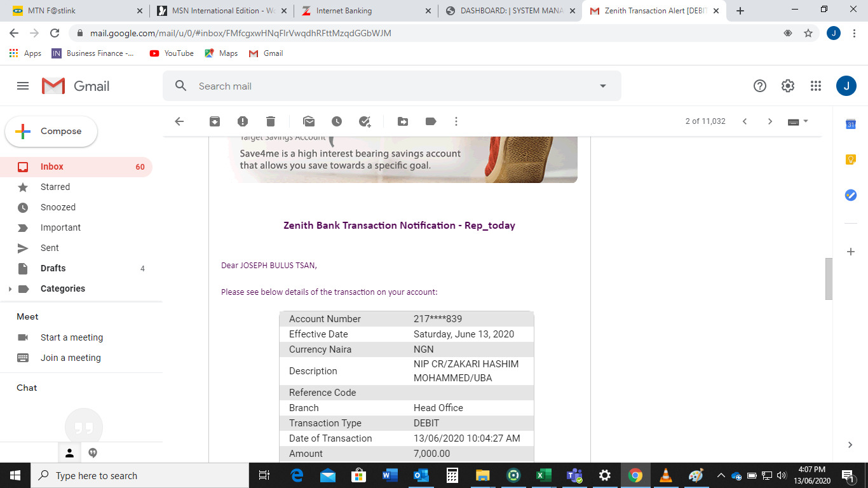Screen dimensions: 868x488
Task: Open a new browser tab
Action: (740, 11)
